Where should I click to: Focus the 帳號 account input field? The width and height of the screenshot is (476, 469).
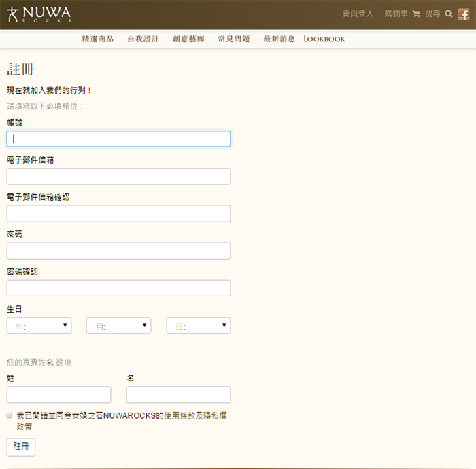click(x=119, y=139)
